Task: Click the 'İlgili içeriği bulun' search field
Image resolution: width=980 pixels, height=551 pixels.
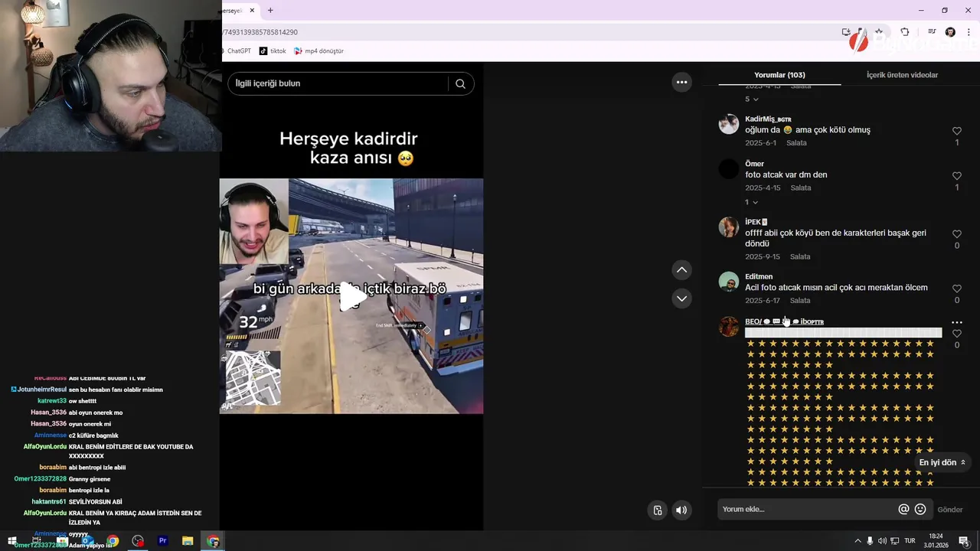Action: pyautogui.click(x=338, y=83)
